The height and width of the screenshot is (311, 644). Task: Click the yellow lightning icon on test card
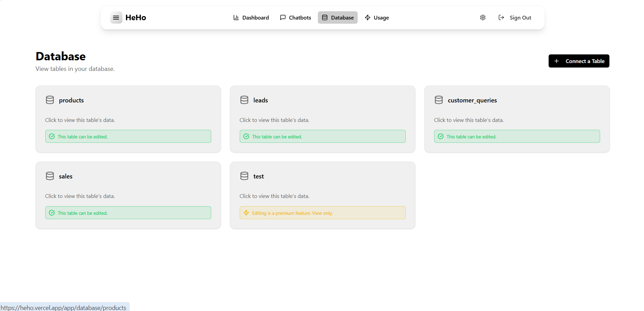click(x=246, y=213)
